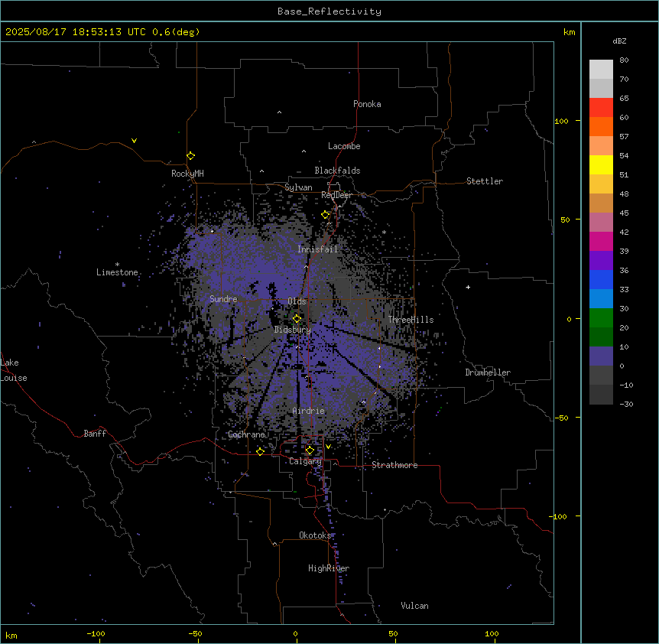Click the Base_Reflectivity title
This screenshot has width=659, height=644.
[x=329, y=11]
